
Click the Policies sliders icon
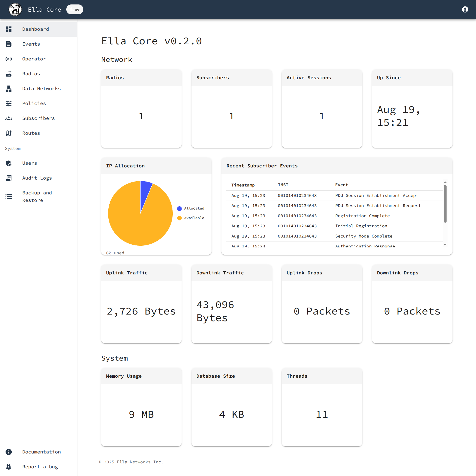tap(9, 104)
